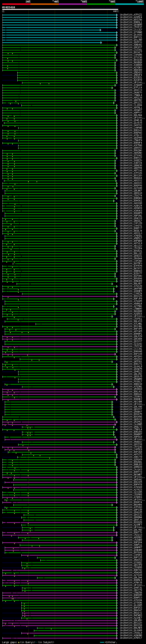This screenshot has width=146, height=644.
Task: Select the UniRef100_Q0JAX6 label
Action: click(x=131, y=35)
